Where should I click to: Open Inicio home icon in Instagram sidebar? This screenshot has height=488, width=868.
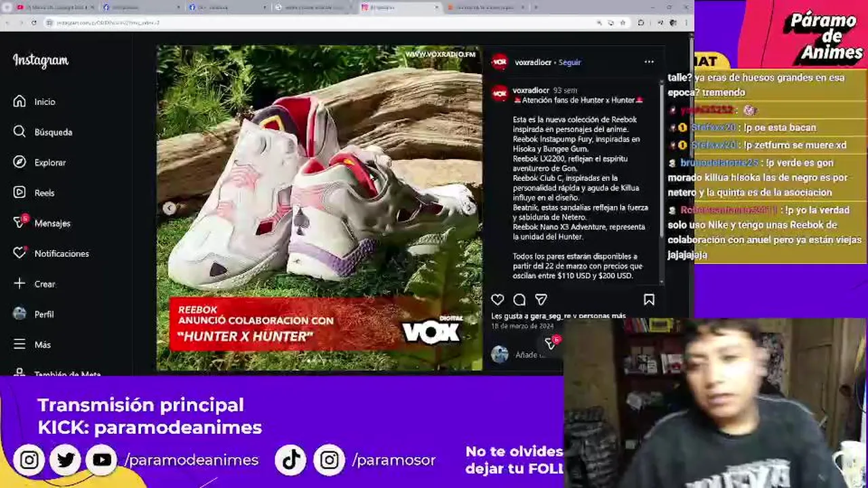coord(20,102)
